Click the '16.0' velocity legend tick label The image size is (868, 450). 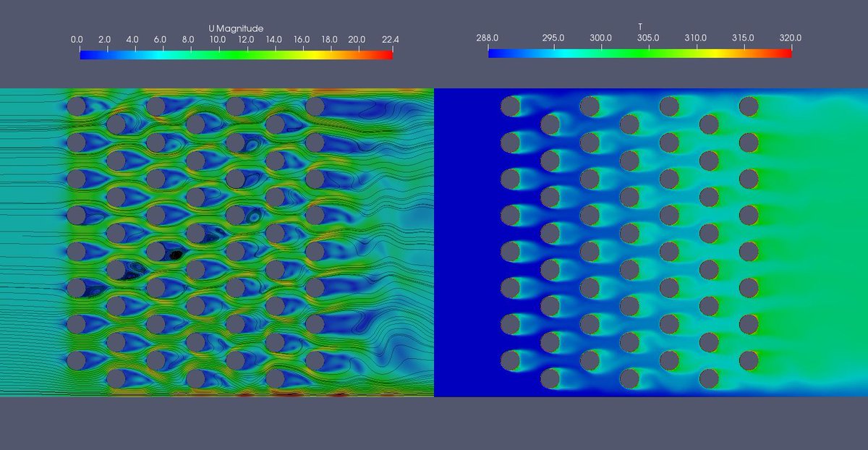(302, 40)
